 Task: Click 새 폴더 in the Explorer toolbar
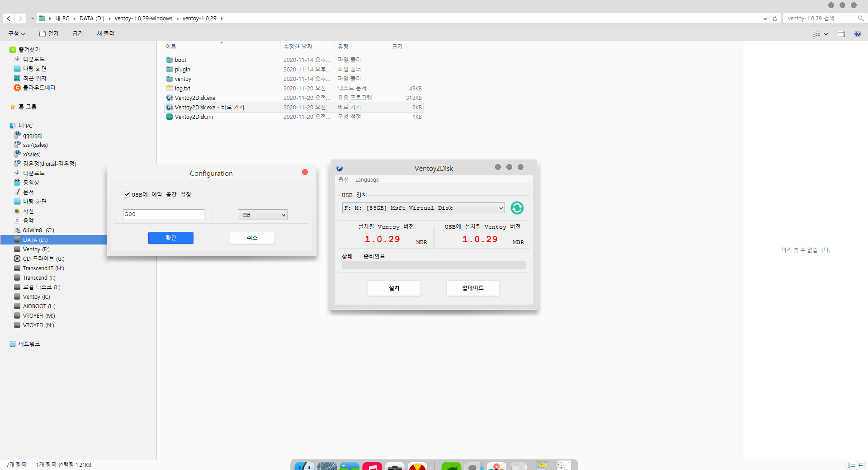[105, 34]
